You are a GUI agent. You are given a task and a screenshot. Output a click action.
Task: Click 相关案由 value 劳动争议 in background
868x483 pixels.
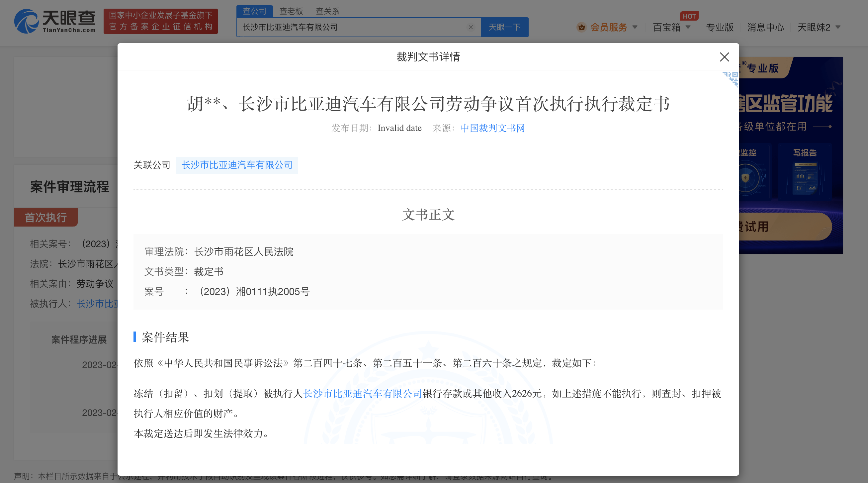coord(95,284)
